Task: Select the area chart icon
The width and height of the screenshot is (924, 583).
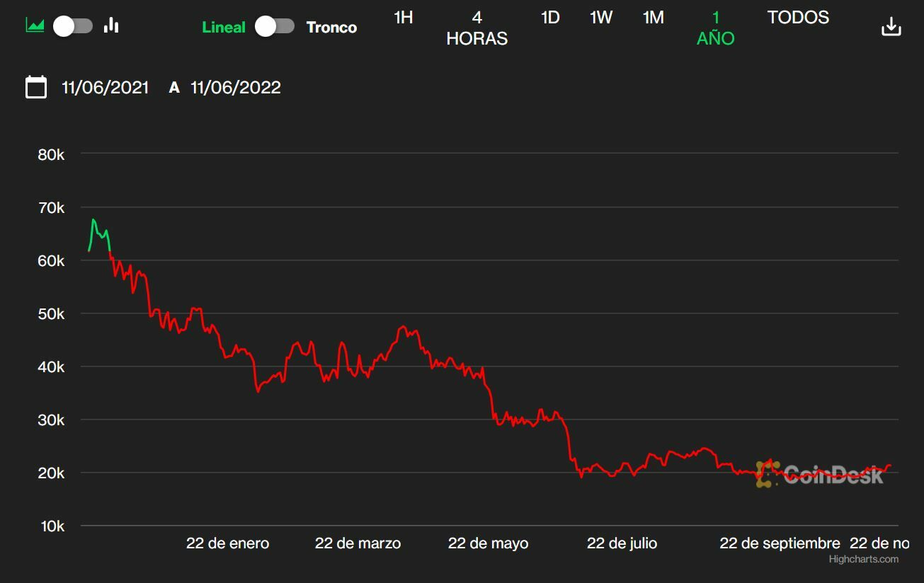Action: [x=35, y=26]
